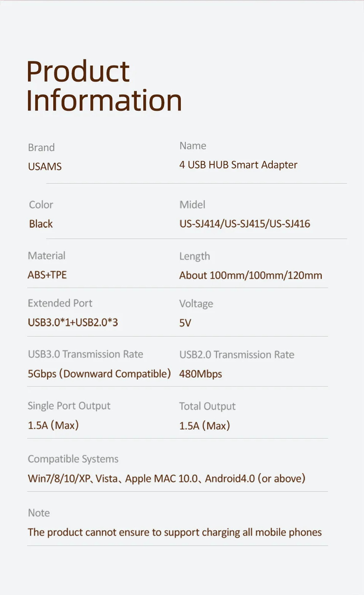Click the Name field label

(x=193, y=146)
